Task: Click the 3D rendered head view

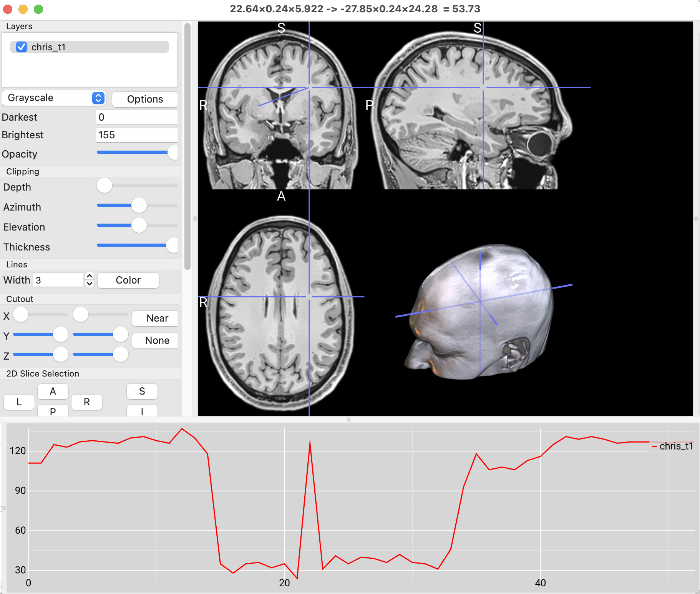Action: coord(480,311)
